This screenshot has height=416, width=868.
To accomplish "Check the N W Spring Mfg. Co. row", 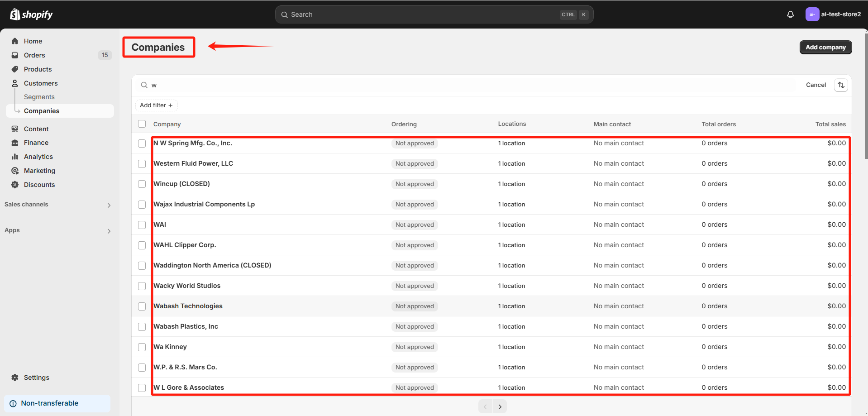I will coord(142,143).
